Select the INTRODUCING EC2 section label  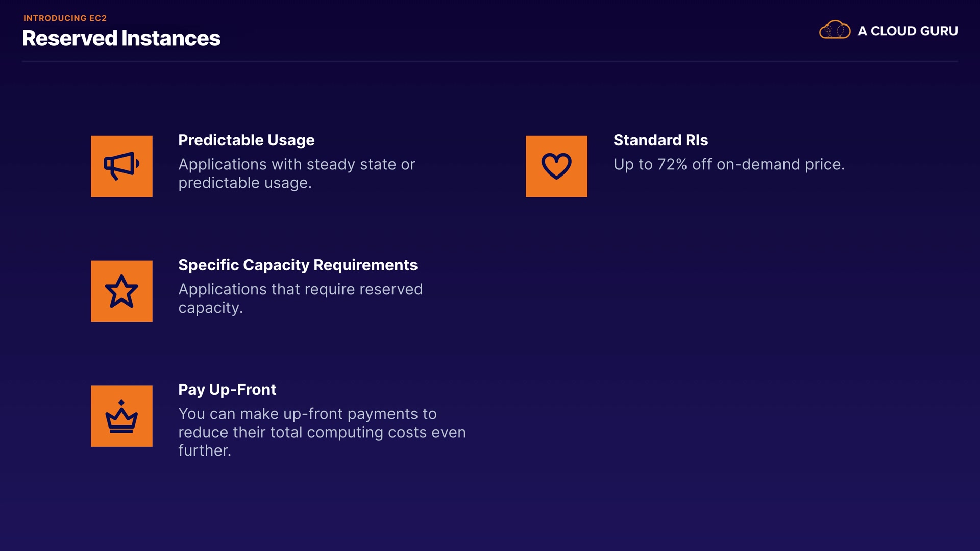(x=65, y=18)
